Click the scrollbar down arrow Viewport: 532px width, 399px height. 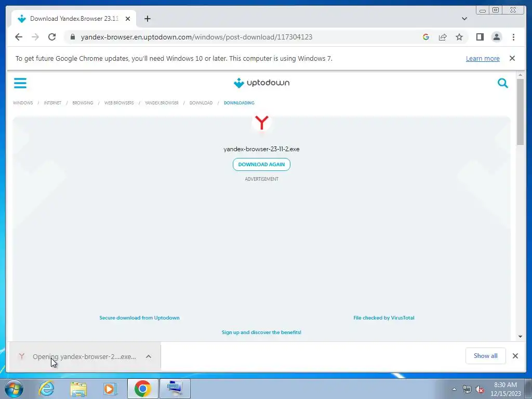[520, 337]
